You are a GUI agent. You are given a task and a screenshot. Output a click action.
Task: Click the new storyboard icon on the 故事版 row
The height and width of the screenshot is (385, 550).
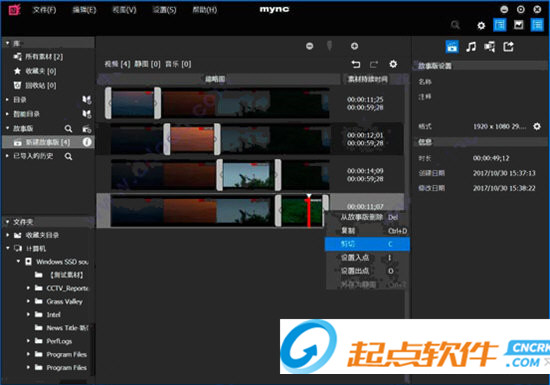point(87,129)
